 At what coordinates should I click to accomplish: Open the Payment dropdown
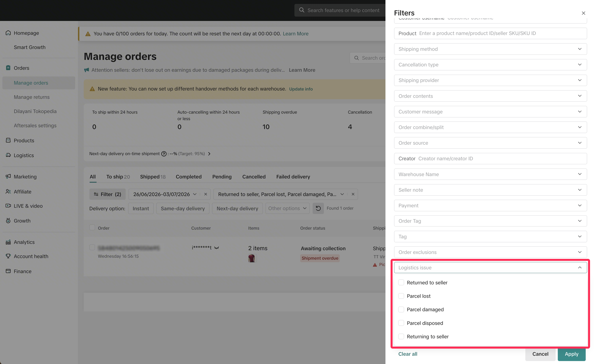click(490, 205)
